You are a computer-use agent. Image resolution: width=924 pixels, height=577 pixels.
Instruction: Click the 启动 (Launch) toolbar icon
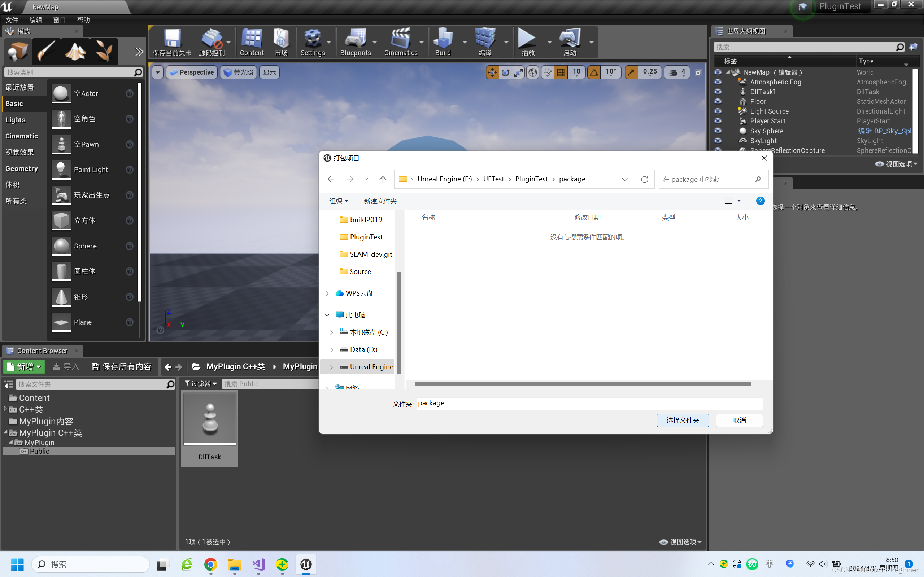[570, 42]
